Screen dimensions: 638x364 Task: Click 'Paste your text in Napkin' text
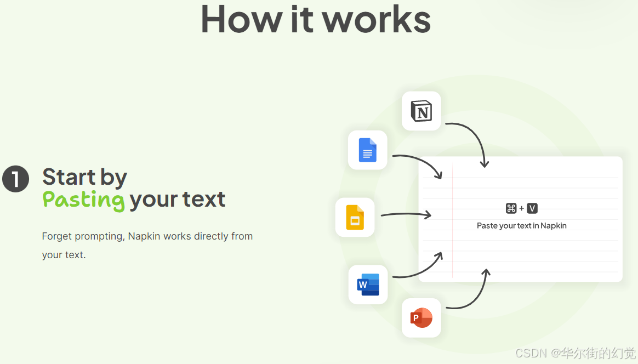coord(522,225)
